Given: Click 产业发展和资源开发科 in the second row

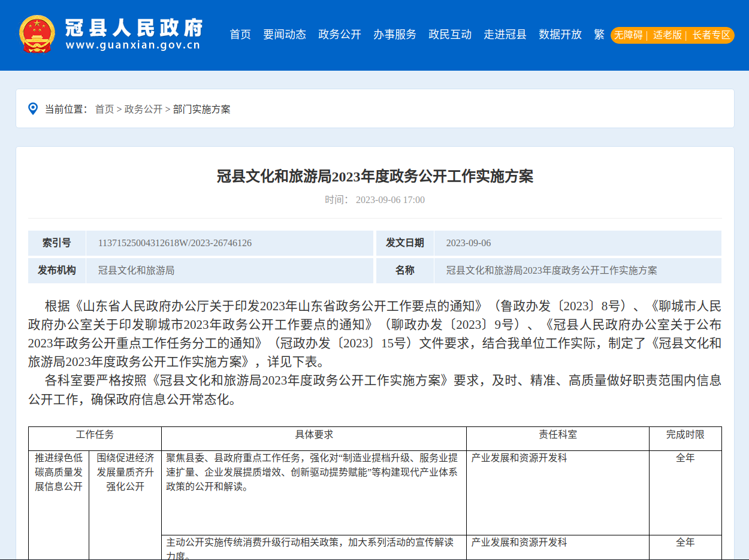Looking at the screenshot, I should pyautogui.click(x=519, y=543).
